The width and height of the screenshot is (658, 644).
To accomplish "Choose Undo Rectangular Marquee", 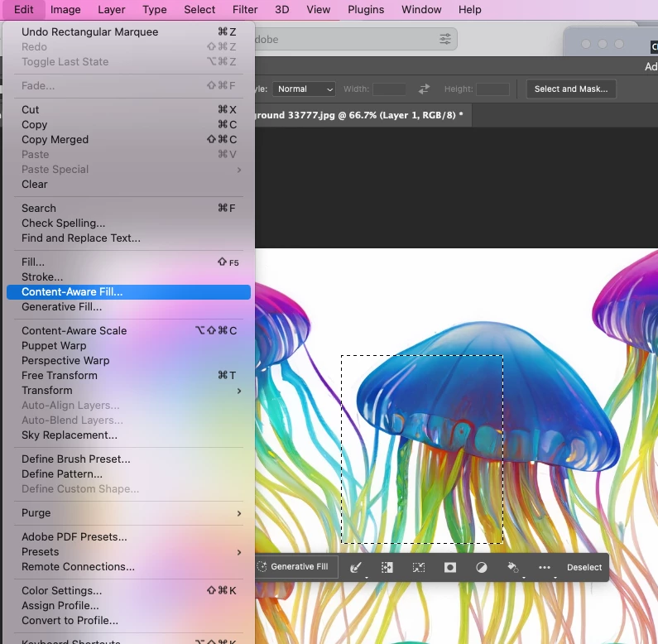I will point(128,32).
